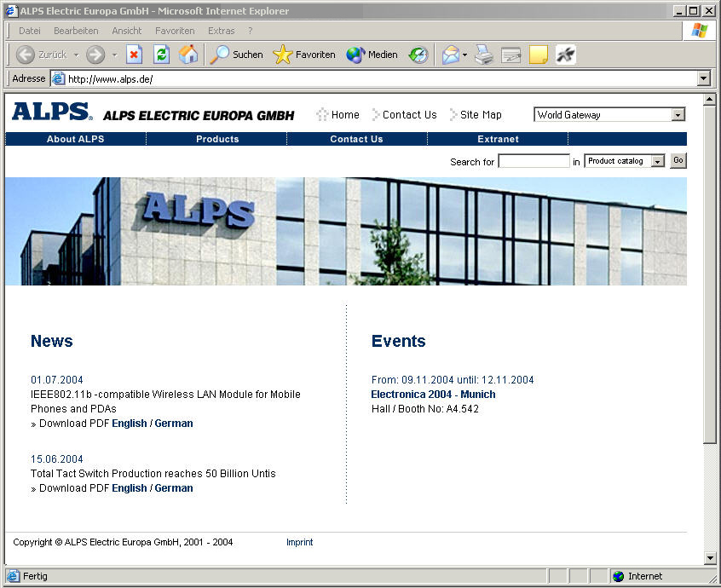The height and width of the screenshot is (588, 721).
Task: Click the ALPS logo in the page header
Action: tap(52, 112)
